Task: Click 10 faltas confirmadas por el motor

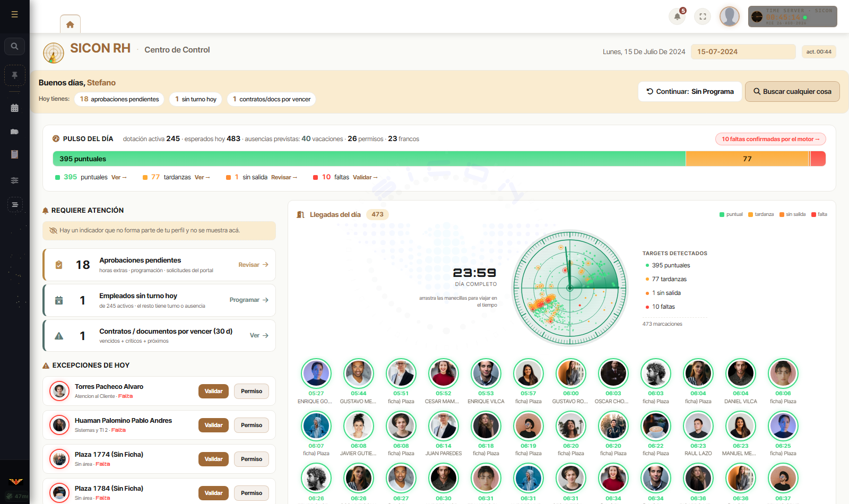Action: [x=770, y=139]
